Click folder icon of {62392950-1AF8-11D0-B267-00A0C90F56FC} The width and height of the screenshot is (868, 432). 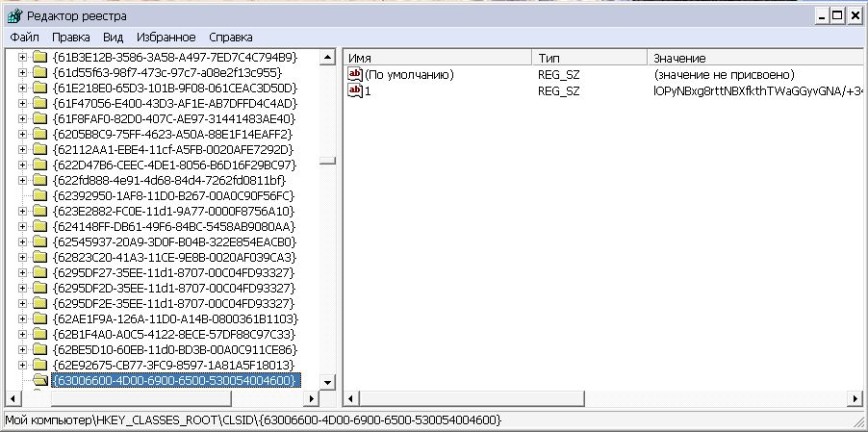[x=40, y=195]
